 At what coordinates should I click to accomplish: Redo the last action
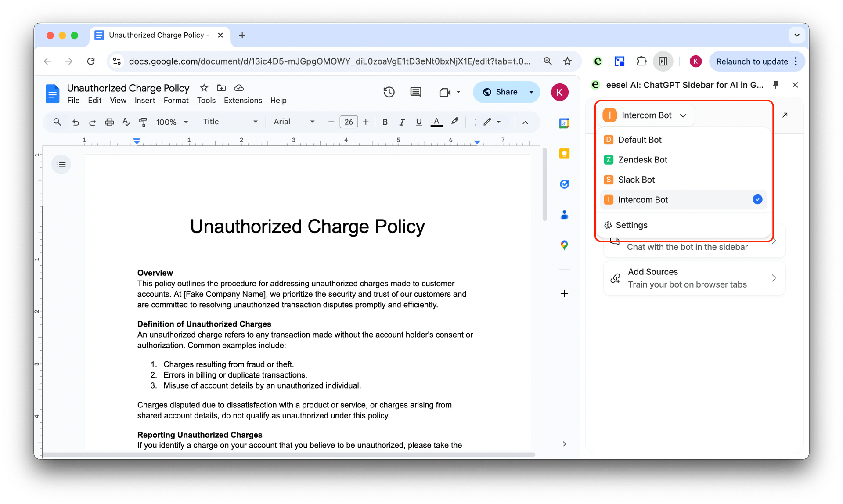[92, 122]
